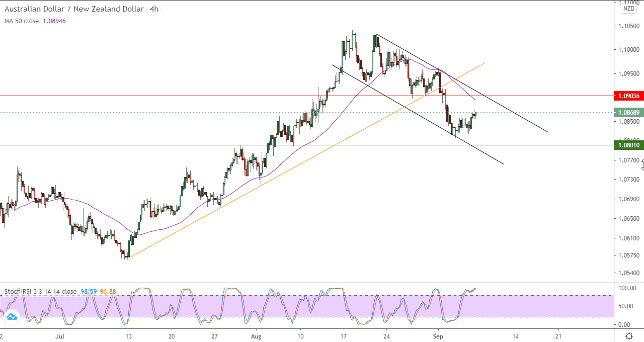The width and height of the screenshot is (644, 342).
Task: Click the 1.05750 price axis label
Action: tap(629, 255)
